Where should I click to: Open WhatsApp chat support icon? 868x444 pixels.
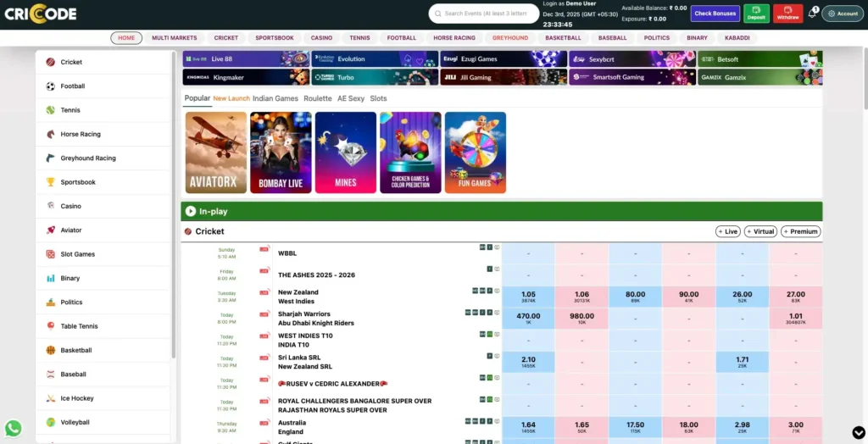pyautogui.click(x=13, y=429)
